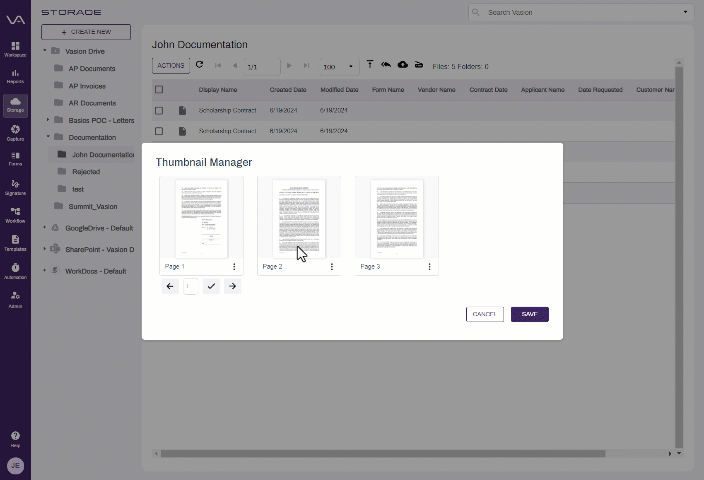The height and width of the screenshot is (480, 704).
Task: Open the Signature sidebar icon
Action: pyautogui.click(x=15, y=187)
